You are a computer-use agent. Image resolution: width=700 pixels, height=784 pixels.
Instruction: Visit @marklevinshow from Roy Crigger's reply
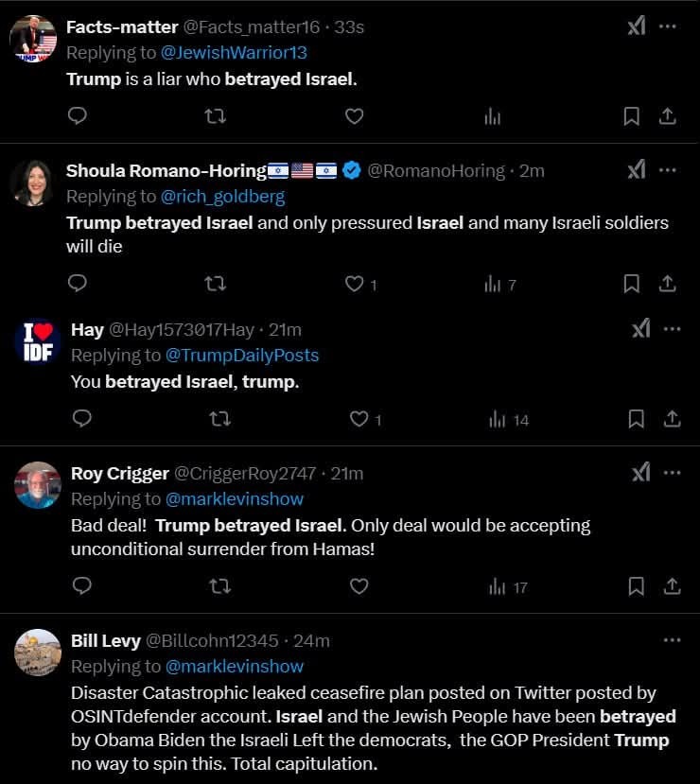235,498
